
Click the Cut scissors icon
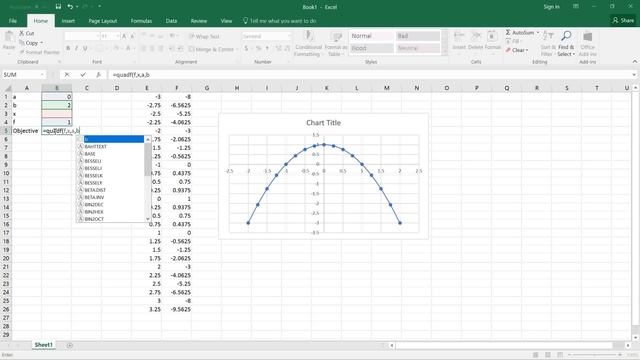(22, 33)
